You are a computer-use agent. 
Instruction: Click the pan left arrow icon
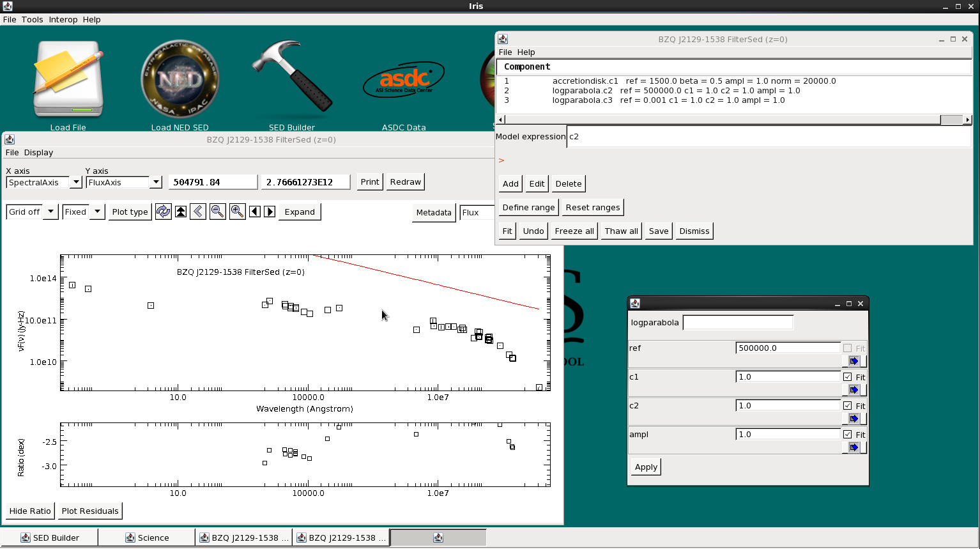tap(255, 212)
